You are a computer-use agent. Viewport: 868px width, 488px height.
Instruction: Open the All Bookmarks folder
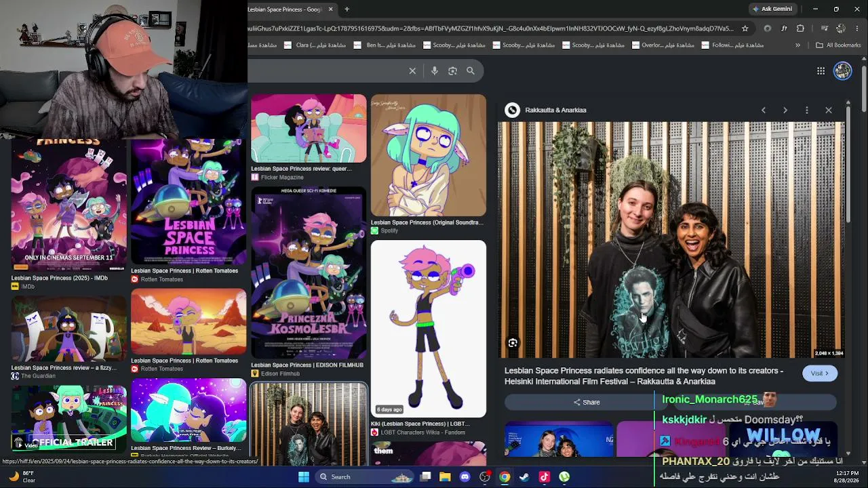pyautogui.click(x=838, y=45)
